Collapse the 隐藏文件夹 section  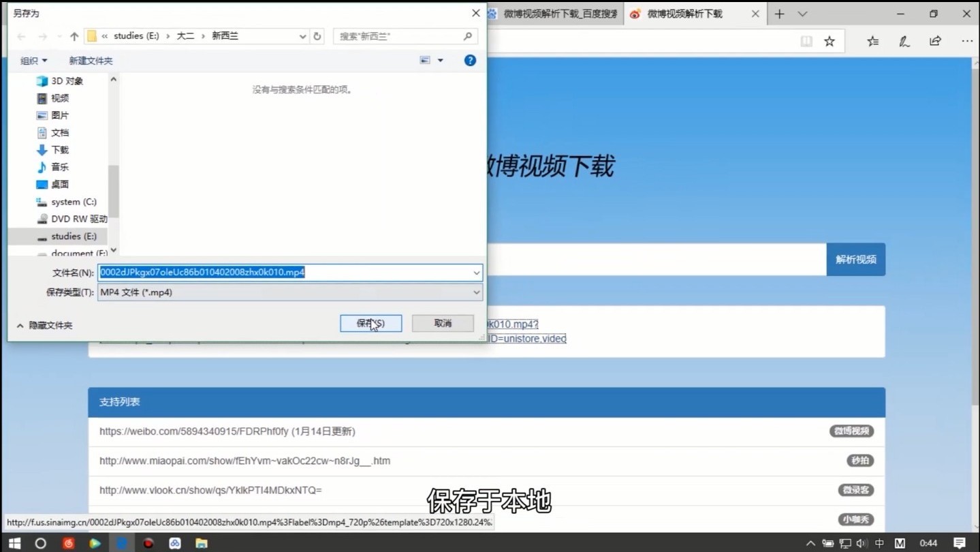pos(45,325)
